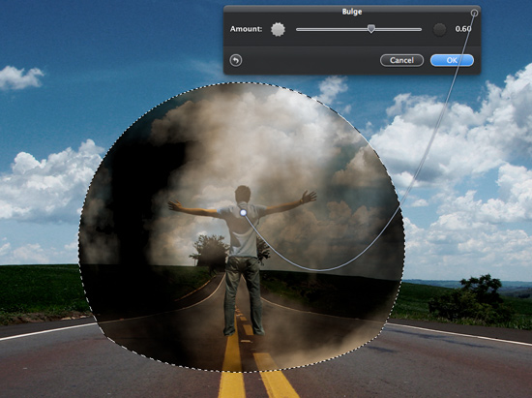Click the dark bulge icon right of slider
Viewport: 532px width, 398px height.
[439, 30]
